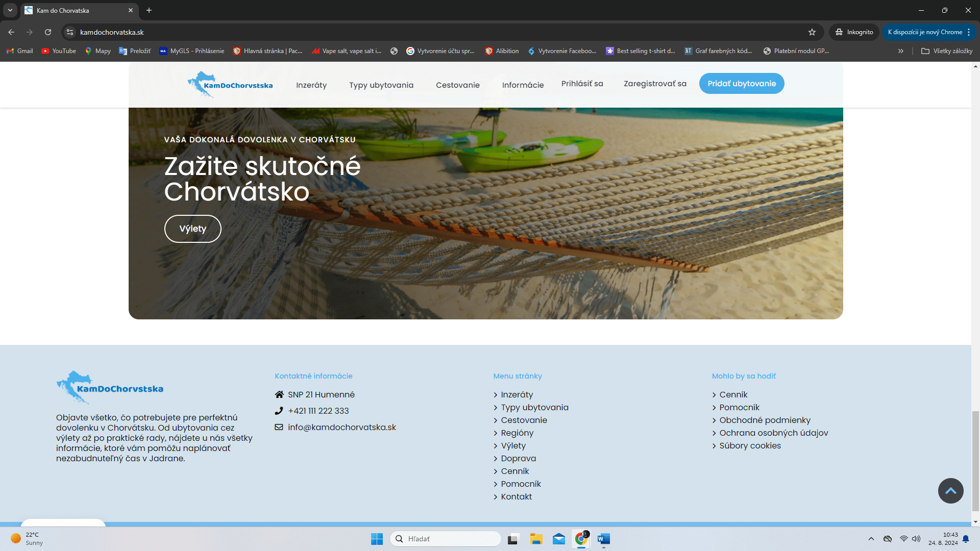
Task: Show hidden system tray icons
Action: coord(871,539)
